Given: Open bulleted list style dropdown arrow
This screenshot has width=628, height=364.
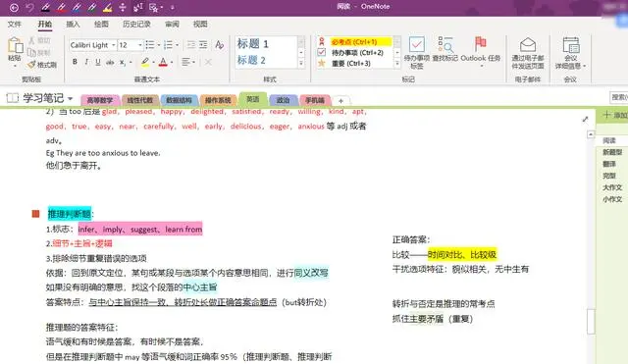Looking at the screenshot, I should 159,45.
